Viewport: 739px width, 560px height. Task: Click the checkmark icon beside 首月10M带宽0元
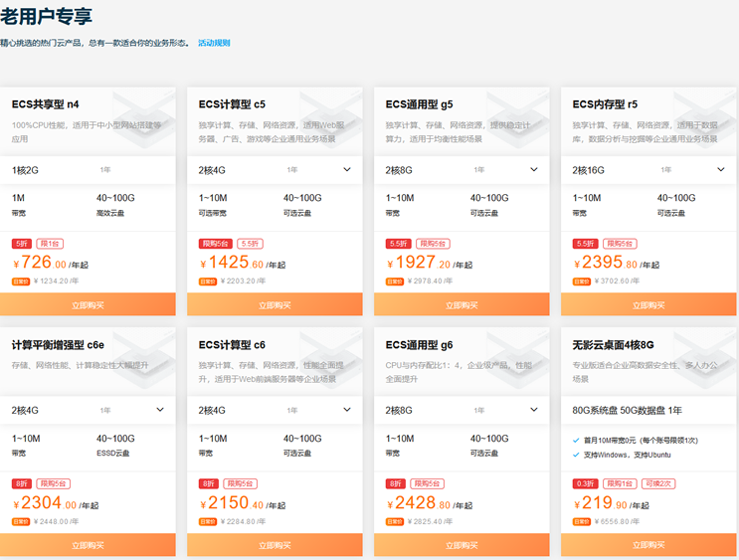(x=578, y=440)
